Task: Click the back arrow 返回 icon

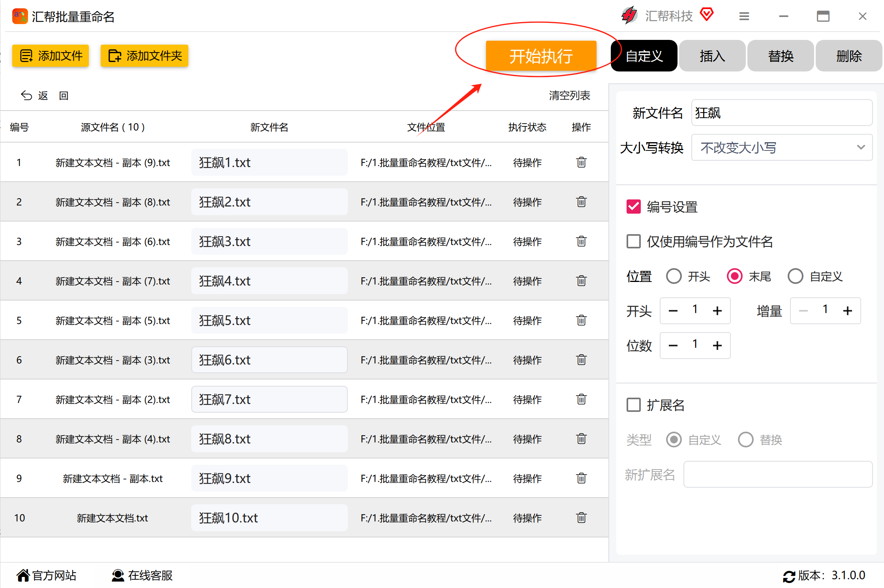Action: pyautogui.click(x=26, y=96)
